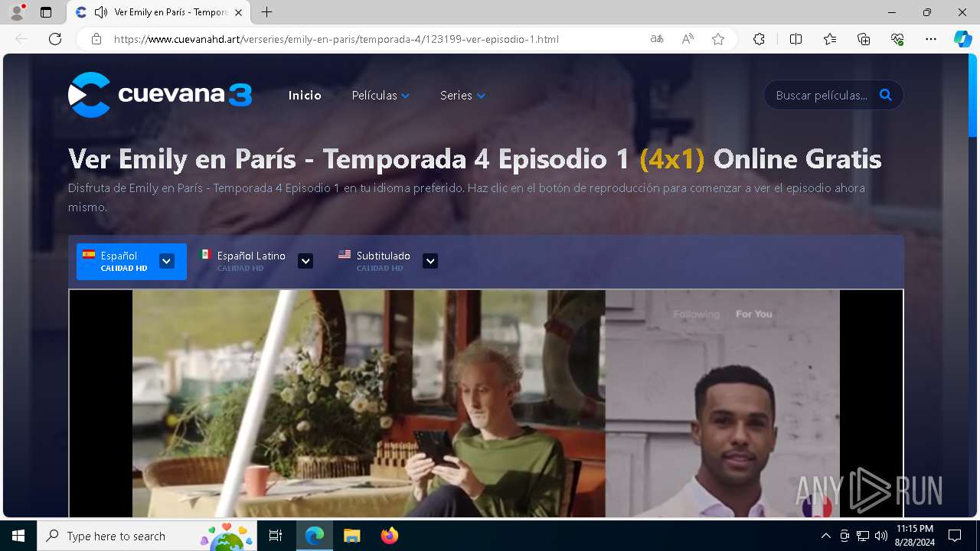Toggle split screen icon
Viewport: 980px width, 551px height.
[795, 39]
